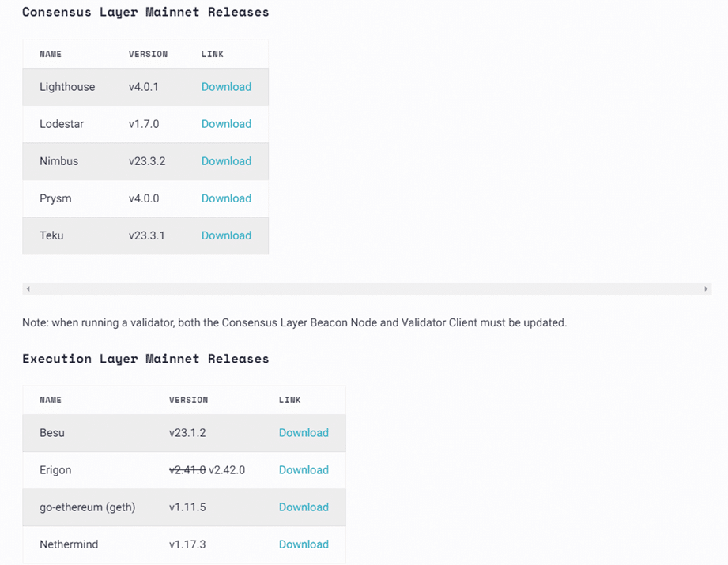Click the Nethermind Download link
This screenshot has height=565, width=728.
click(x=304, y=544)
